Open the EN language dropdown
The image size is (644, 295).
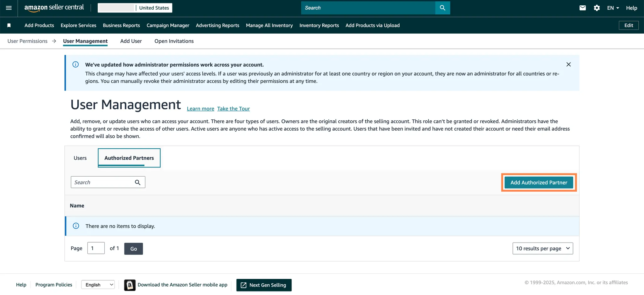(x=613, y=8)
